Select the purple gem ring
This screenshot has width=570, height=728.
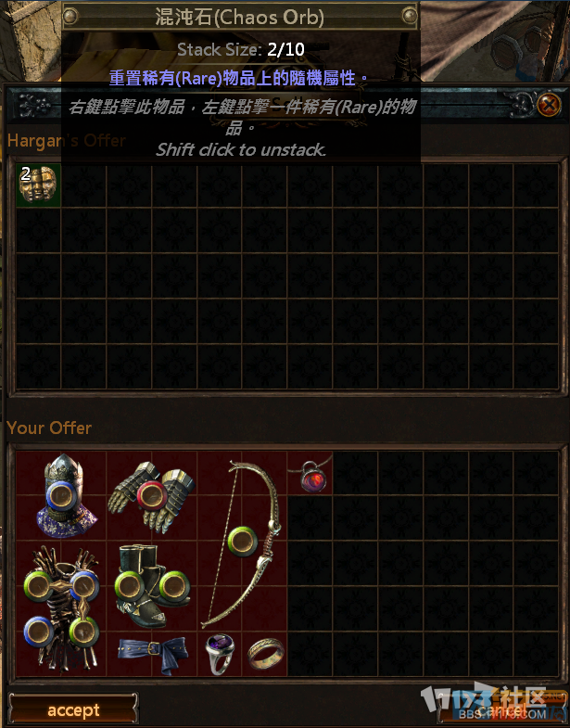tap(220, 654)
